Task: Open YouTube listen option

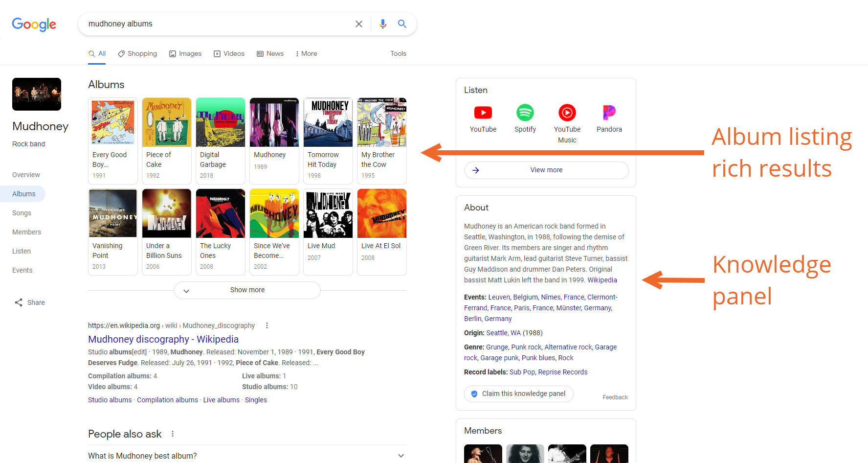Action: (483, 118)
